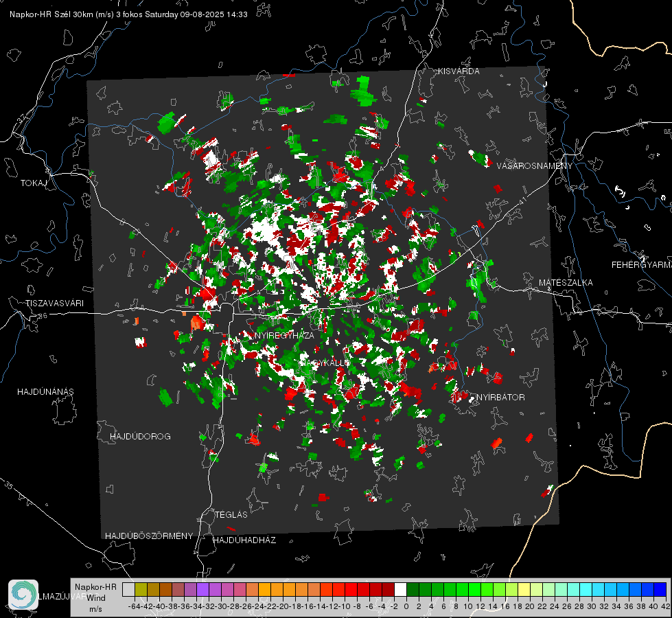Click the HAJDÚHADHÁZ town label

tap(244, 540)
